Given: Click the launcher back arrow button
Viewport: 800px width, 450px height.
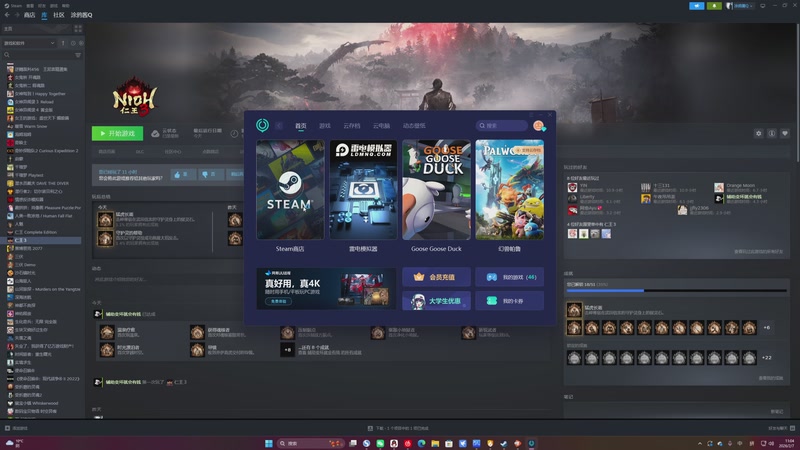Looking at the screenshot, I should pos(279,126).
